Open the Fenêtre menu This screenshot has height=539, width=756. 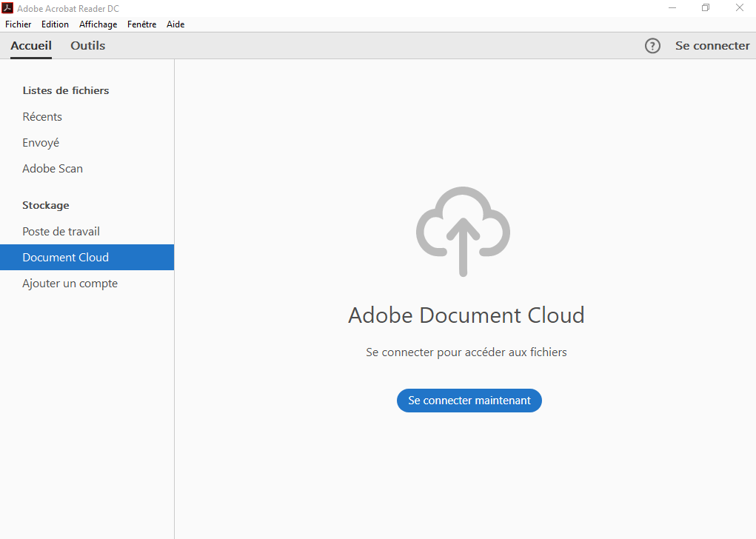tap(141, 24)
